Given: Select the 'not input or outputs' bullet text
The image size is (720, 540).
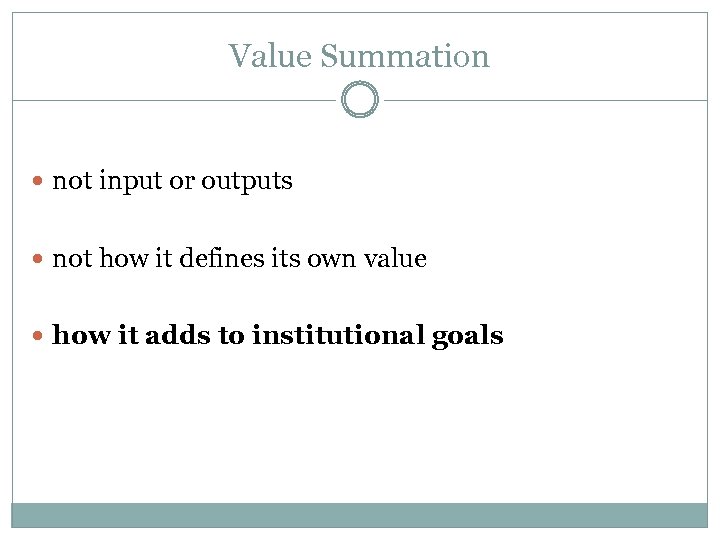Looking at the screenshot, I should click(x=172, y=181).
